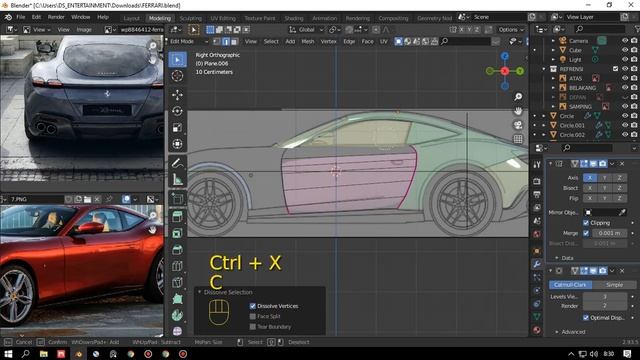This screenshot has width=640, height=360.
Task: Enable the Face Split checkbox
Action: 253,316
